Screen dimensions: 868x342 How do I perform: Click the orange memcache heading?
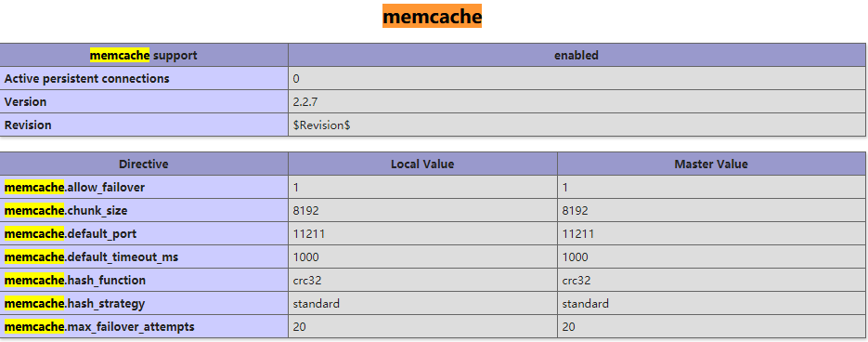[432, 17]
